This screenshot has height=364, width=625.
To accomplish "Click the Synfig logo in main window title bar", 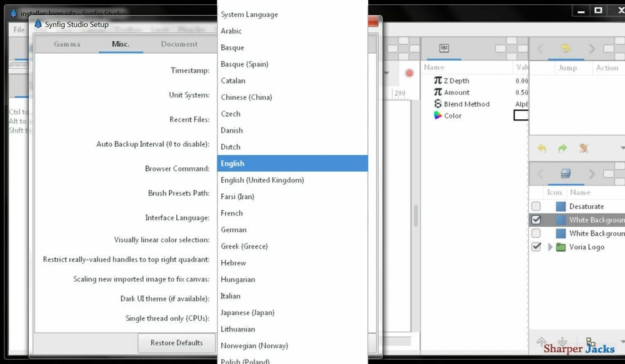I will click(x=13, y=13).
